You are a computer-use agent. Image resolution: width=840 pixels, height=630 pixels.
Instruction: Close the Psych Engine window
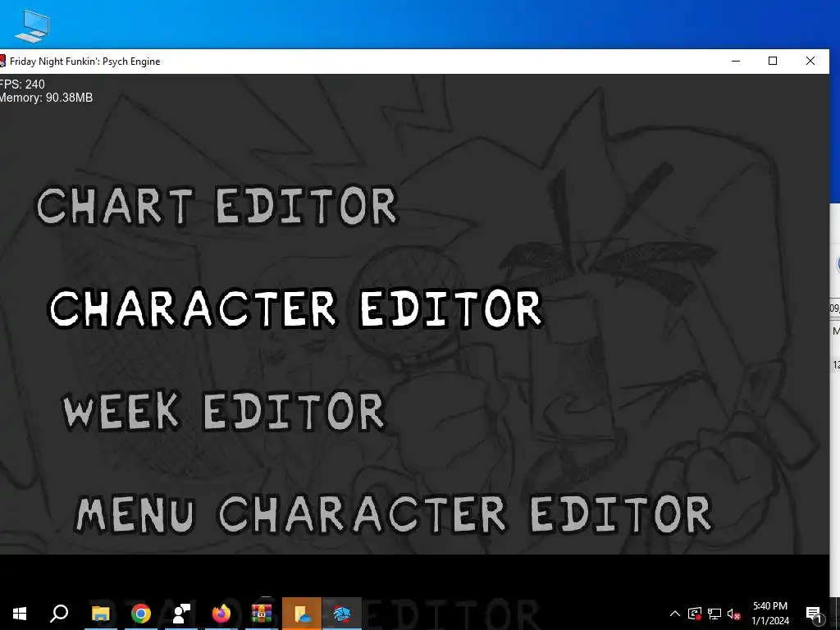(810, 61)
